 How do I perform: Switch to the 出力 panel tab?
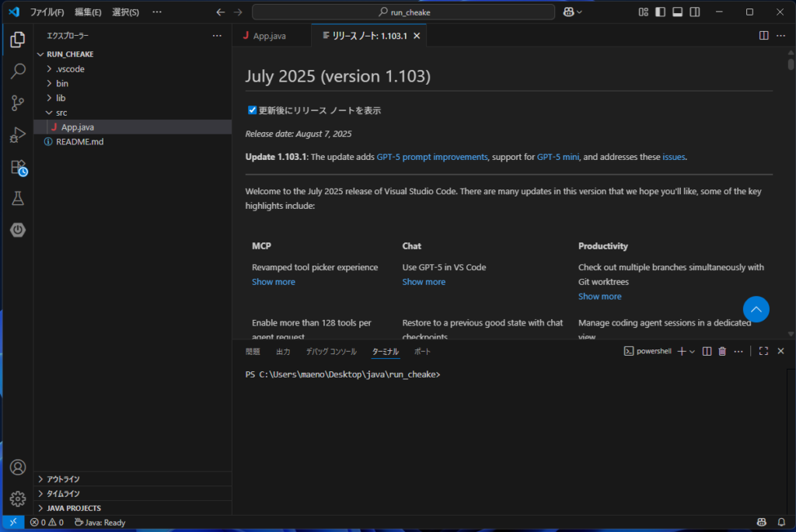[x=283, y=352]
